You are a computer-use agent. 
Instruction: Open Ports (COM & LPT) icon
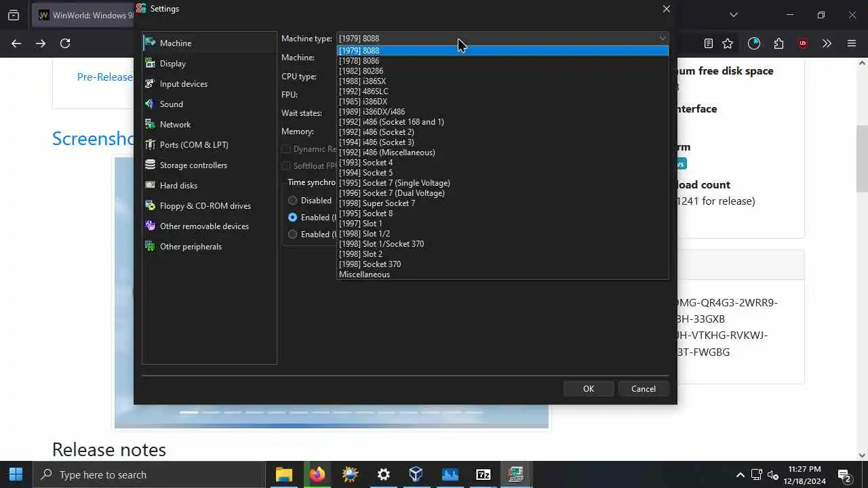150,144
